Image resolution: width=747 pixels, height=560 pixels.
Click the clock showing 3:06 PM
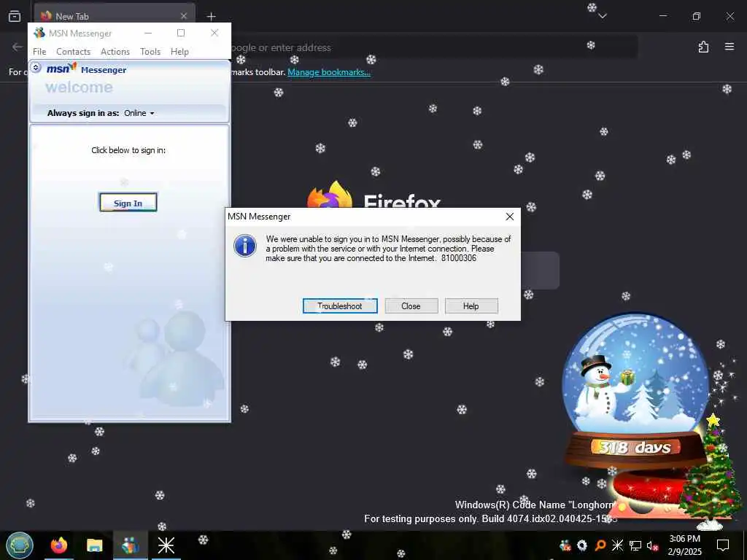coord(684,539)
